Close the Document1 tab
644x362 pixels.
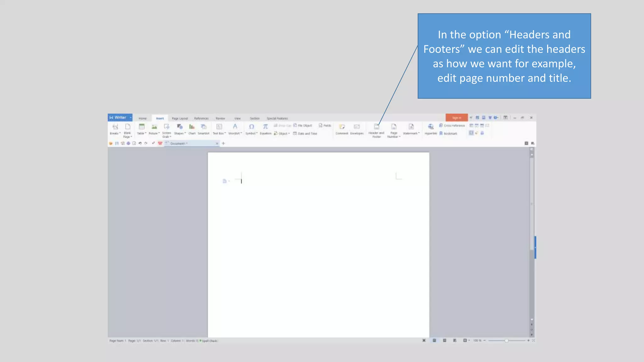coord(217,143)
